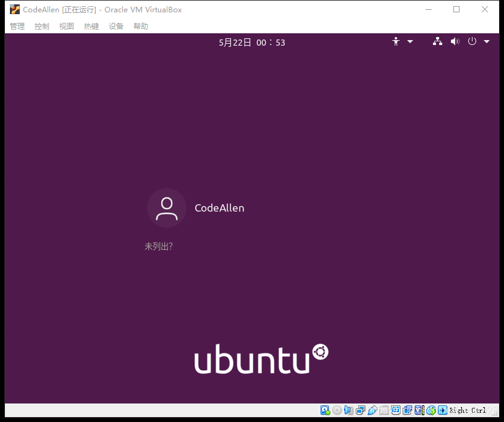
Task: Minimize the VirtualBox window
Action: click(x=429, y=10)
